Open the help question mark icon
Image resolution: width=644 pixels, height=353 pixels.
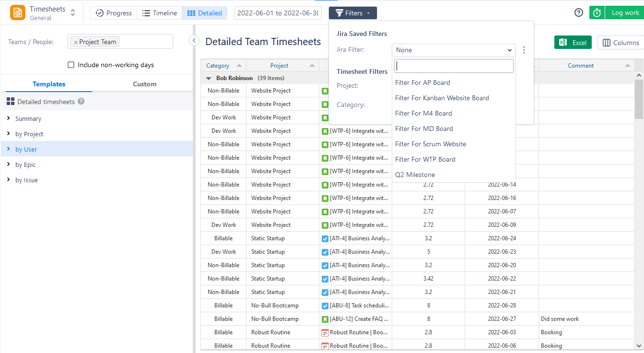579,13
